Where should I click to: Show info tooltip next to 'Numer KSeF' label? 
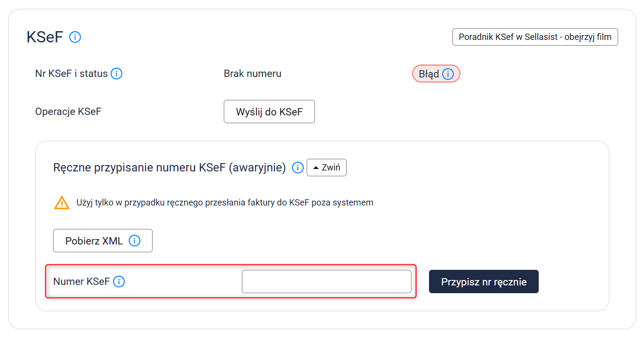tap(119, 282)
